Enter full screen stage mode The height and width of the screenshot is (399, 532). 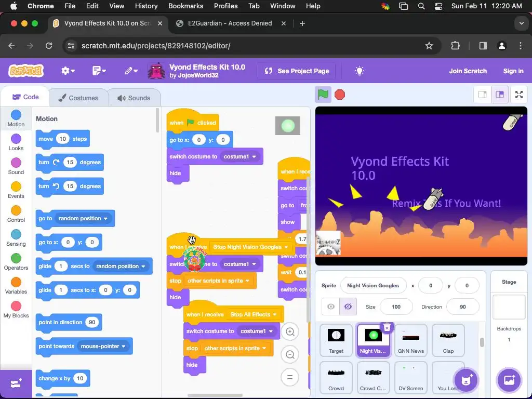[519, 95]
